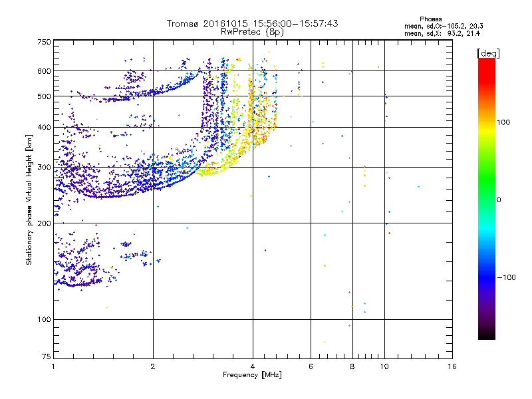Screen dimensions: 532x399
Task: Click the colorbar tick label '0'
Action: click(x=499, y=200)
